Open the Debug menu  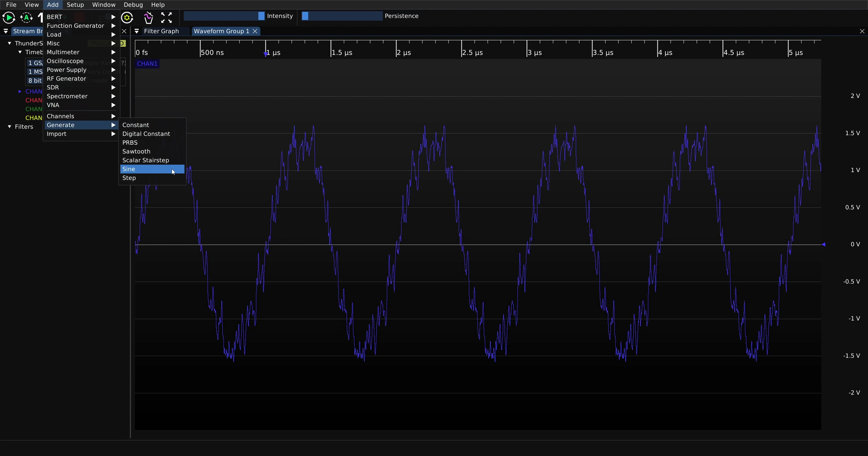[x=133, y=5]
